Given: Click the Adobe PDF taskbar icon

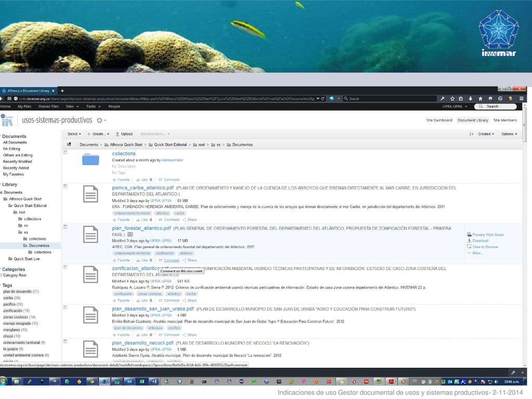Looking at the screenshot, I should coord(391,382).
